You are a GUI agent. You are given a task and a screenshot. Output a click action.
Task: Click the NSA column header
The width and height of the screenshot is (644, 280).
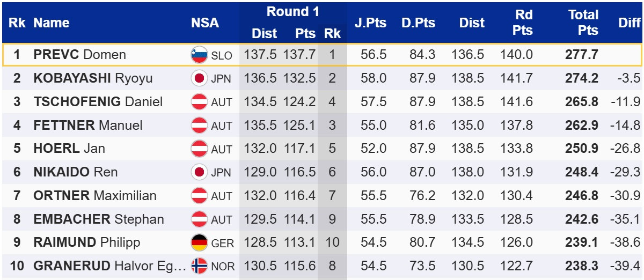tap(205, 23)
